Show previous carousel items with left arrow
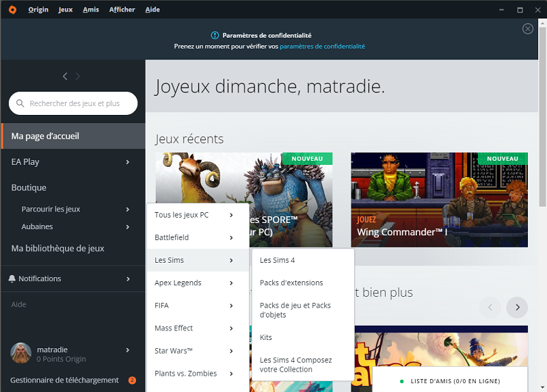Screen dimensions: 547x392 coord(490,307)
